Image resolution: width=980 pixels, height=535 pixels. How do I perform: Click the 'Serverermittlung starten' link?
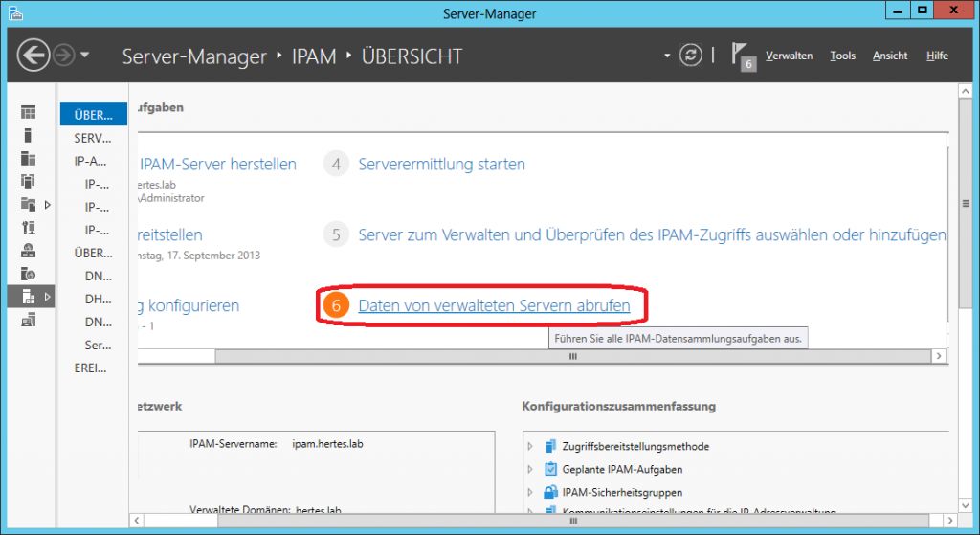pyautogui.click(x=441, y=164)
